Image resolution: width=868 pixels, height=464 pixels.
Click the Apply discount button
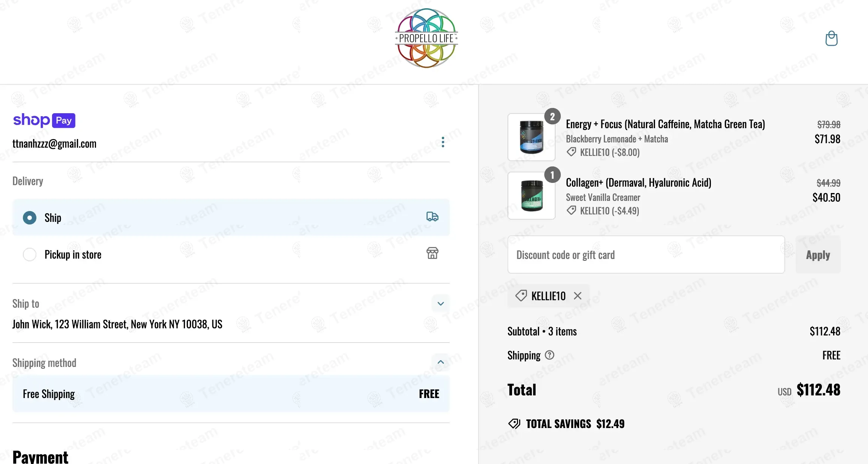point(818,255)
